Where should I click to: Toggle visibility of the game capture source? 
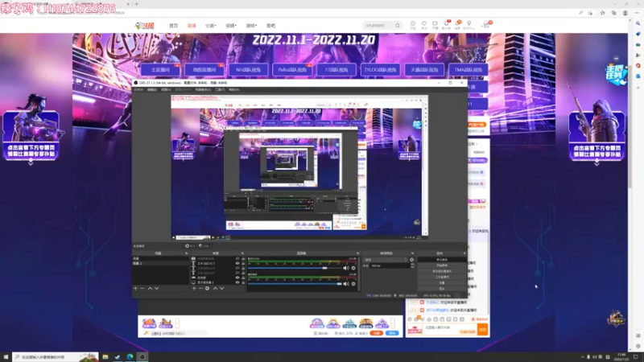click(x=237, y=278)
